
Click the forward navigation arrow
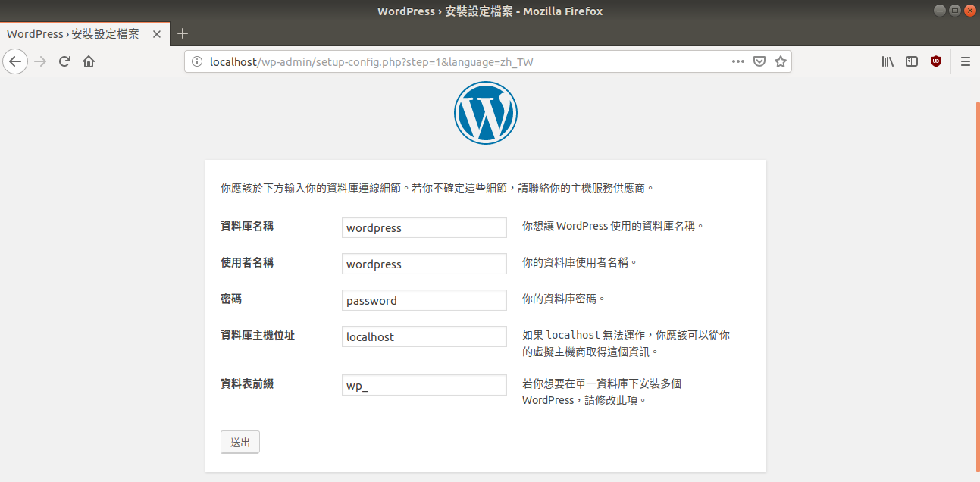[x=41, y=61]
